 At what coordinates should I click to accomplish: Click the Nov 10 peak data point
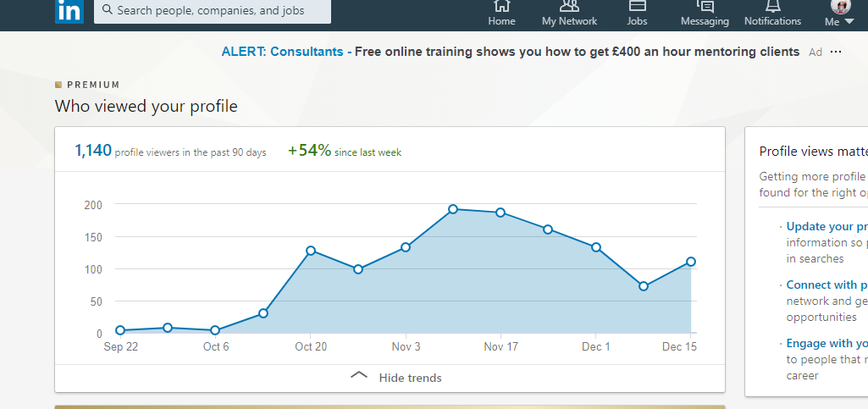click(x=453, y=209)
